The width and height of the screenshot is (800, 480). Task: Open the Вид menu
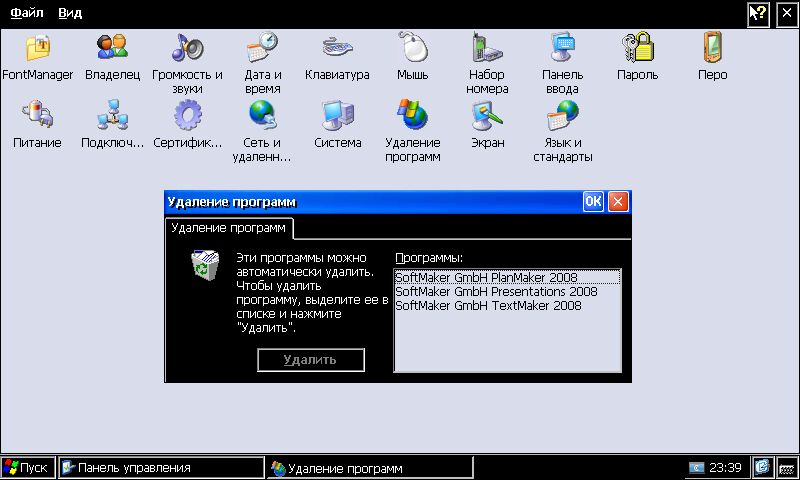(70, 13)
